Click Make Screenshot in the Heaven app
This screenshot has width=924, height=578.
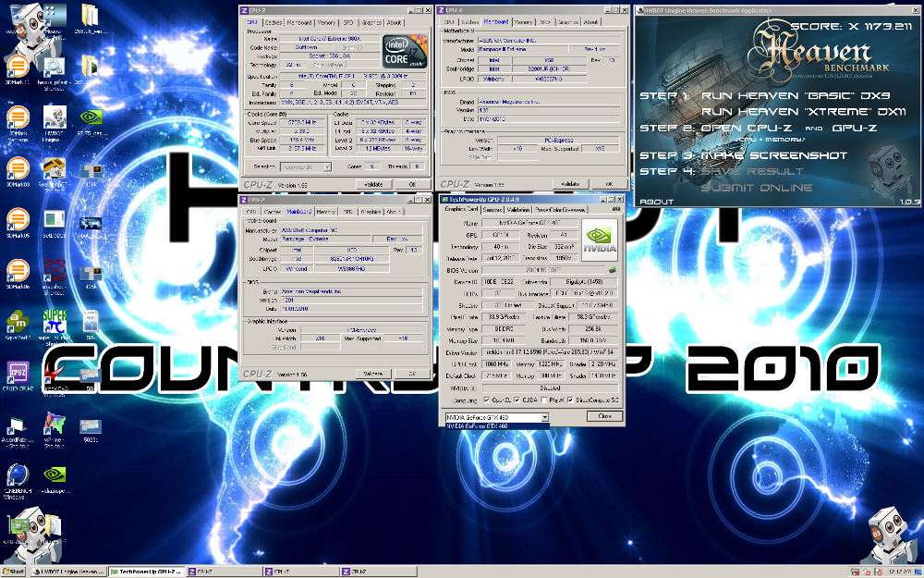[x=774, y=155]
